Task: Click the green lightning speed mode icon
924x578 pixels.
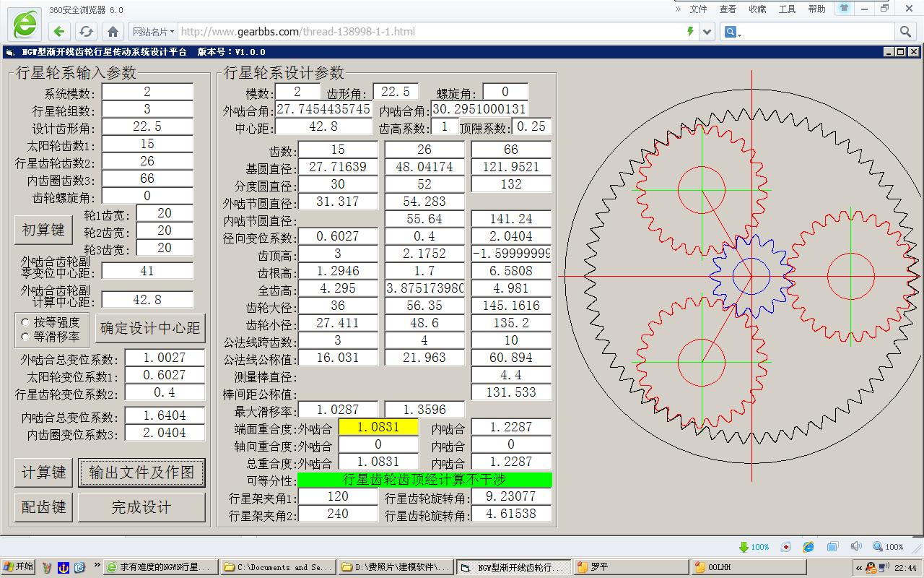Action: (690, 31)
